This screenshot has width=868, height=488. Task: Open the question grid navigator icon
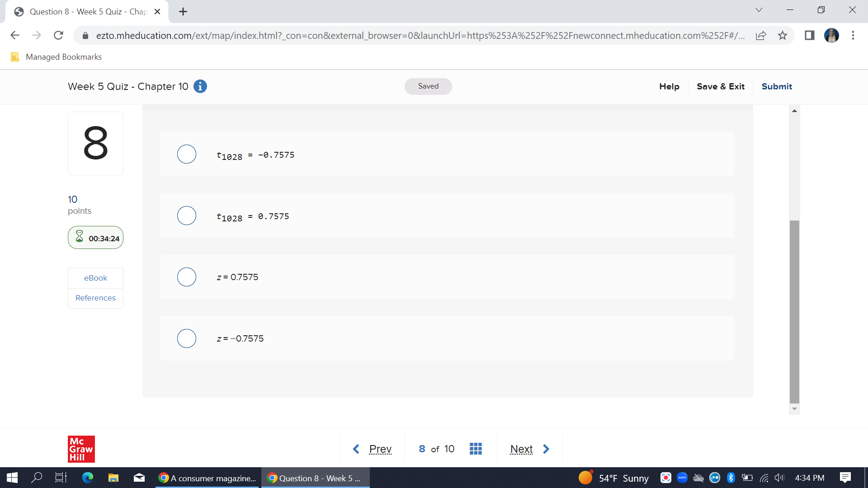click(476, 449)
